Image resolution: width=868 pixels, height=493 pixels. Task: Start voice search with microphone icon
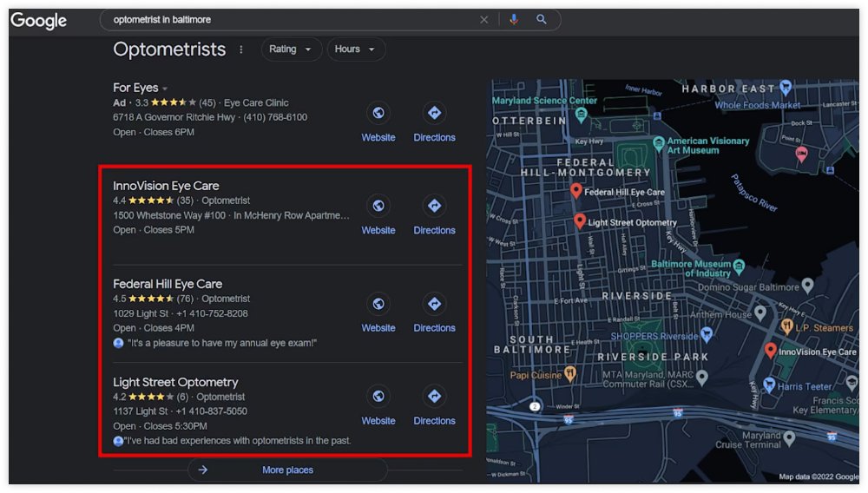(x=514, y=20)
